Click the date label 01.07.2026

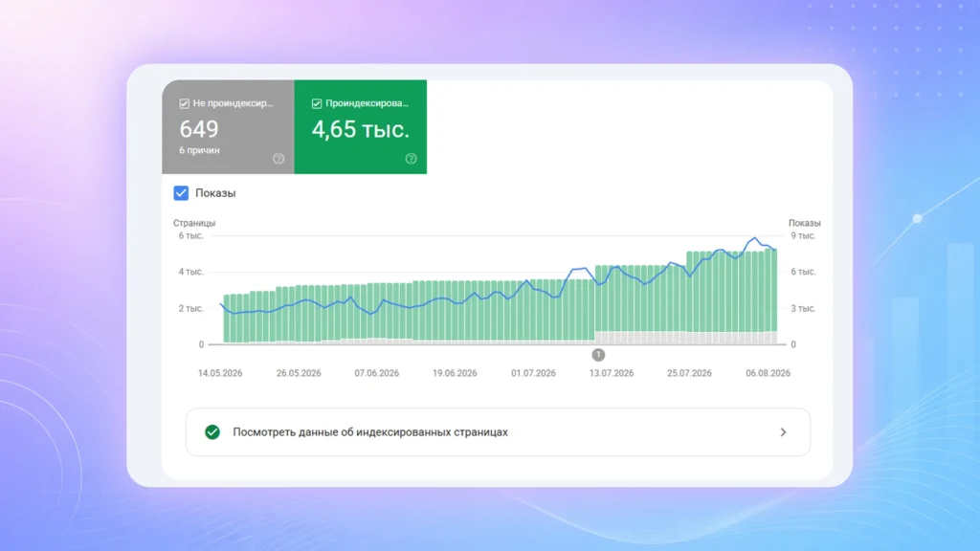point(533,373)
